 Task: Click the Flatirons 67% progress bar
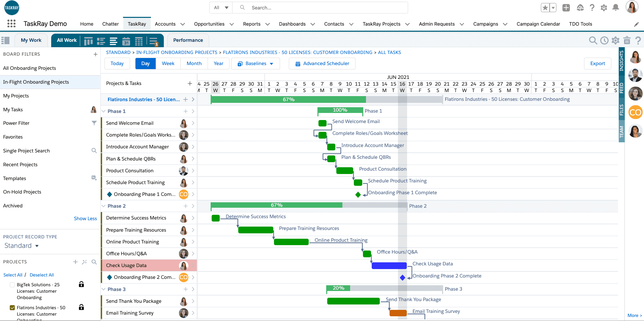(x=288, y=99)
